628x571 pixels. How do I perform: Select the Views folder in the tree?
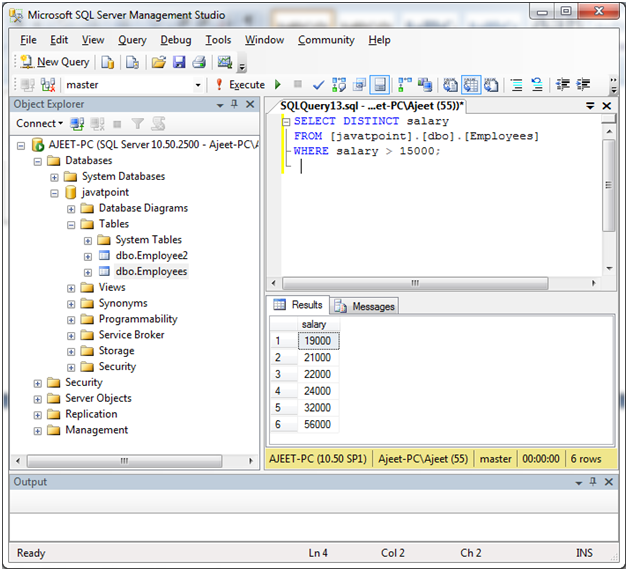coord(112,288)
